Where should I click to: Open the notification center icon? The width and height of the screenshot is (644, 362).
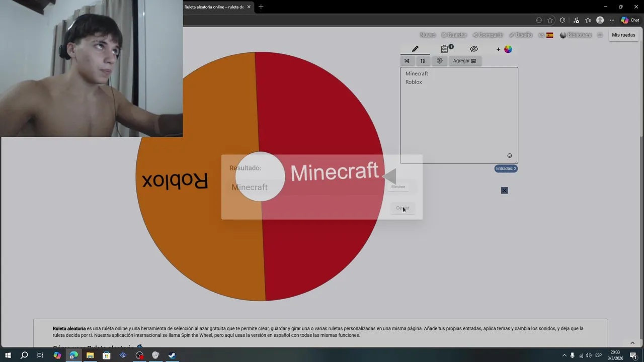pyautogui.click(x=633, y=355)
